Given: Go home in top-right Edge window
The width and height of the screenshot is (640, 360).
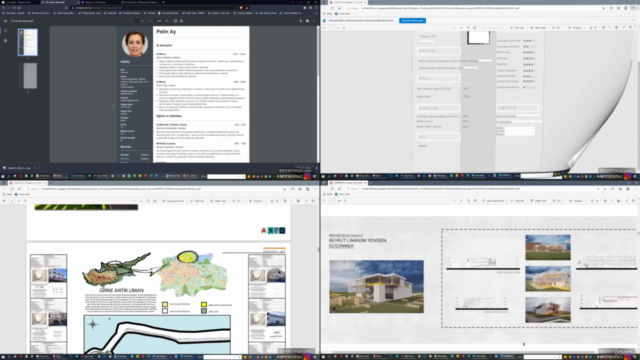Looking at the screenshot, I should [x=339, y=8].
